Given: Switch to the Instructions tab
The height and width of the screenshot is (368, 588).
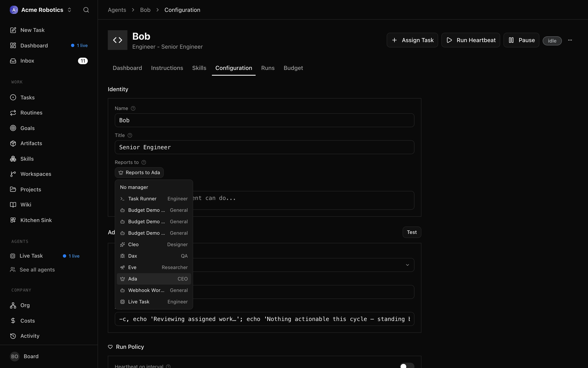Looking at the screenshot, I should [x=167, y=68].
